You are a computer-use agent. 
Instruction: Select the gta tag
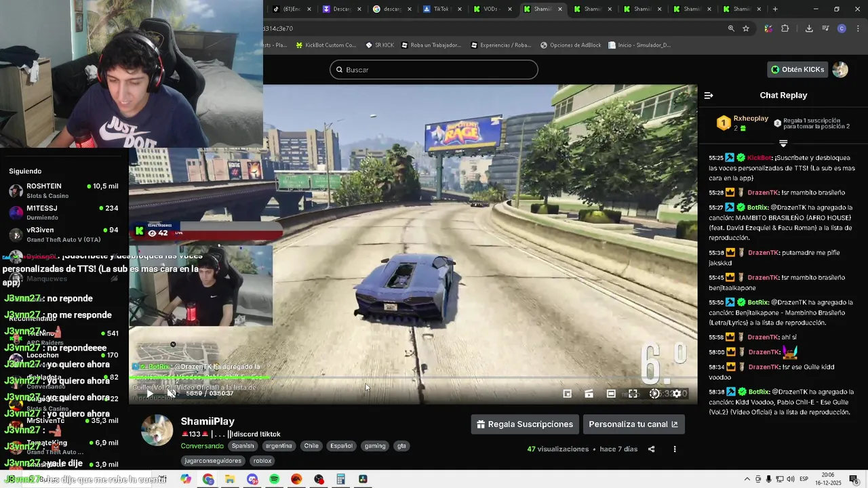coord(401,446)
